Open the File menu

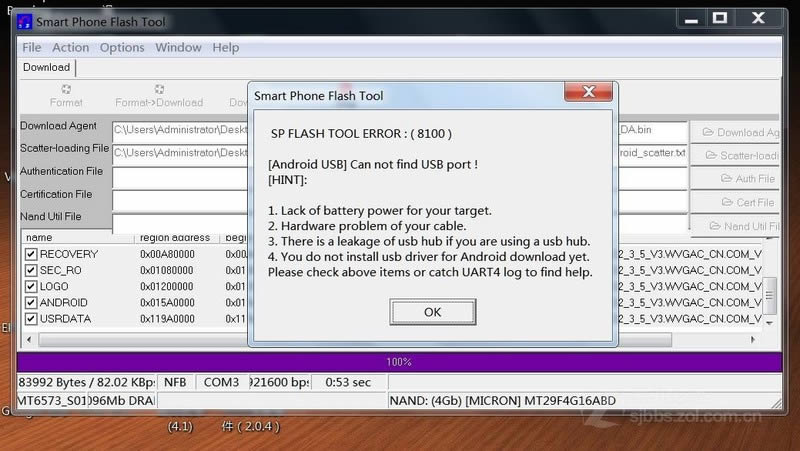click(x=32, y=47)
